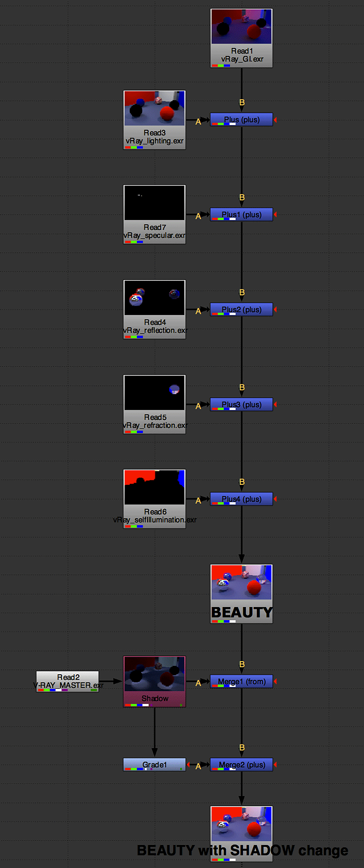Select the Plus1 (plus) merge node
This screenshot has height=868, width=364.
tap(242, 215)
